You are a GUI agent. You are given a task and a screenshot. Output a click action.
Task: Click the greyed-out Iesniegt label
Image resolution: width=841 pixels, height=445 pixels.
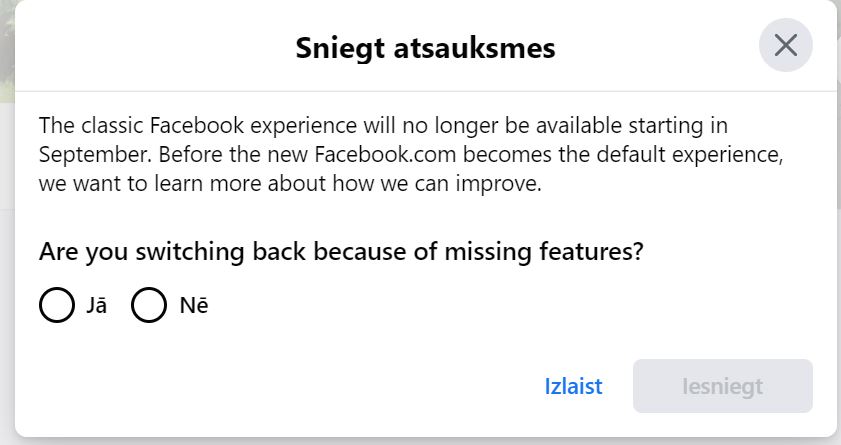(722, 387)
